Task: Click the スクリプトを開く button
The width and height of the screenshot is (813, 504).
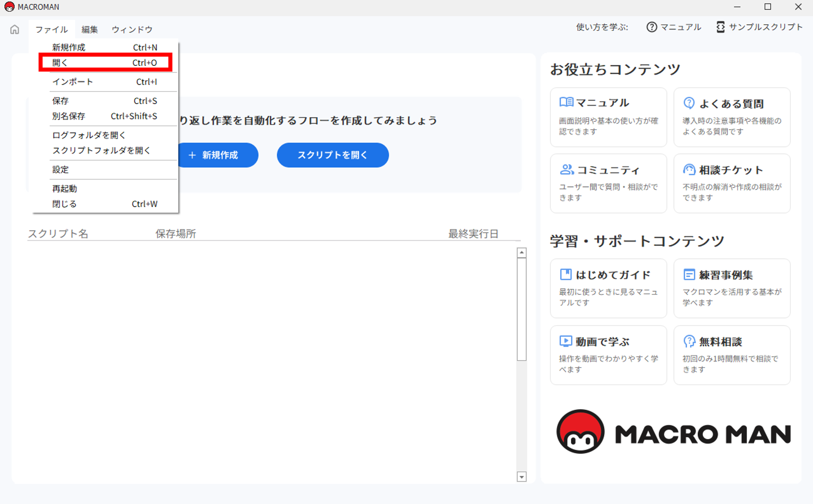Action: [x=333, y=155]
